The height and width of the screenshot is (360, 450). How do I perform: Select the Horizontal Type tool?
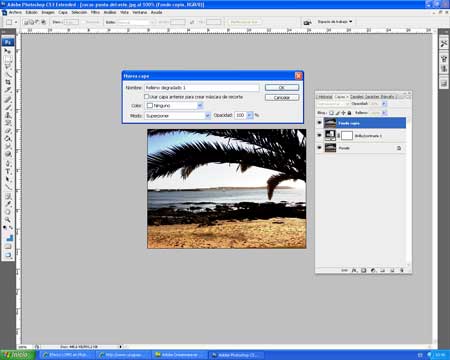click(8, 172)
